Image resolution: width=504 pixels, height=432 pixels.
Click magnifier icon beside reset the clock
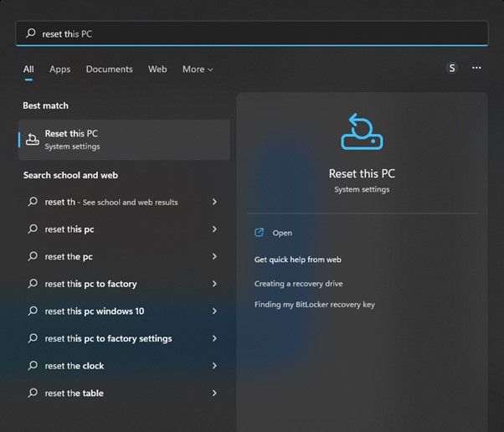point(33,366)
